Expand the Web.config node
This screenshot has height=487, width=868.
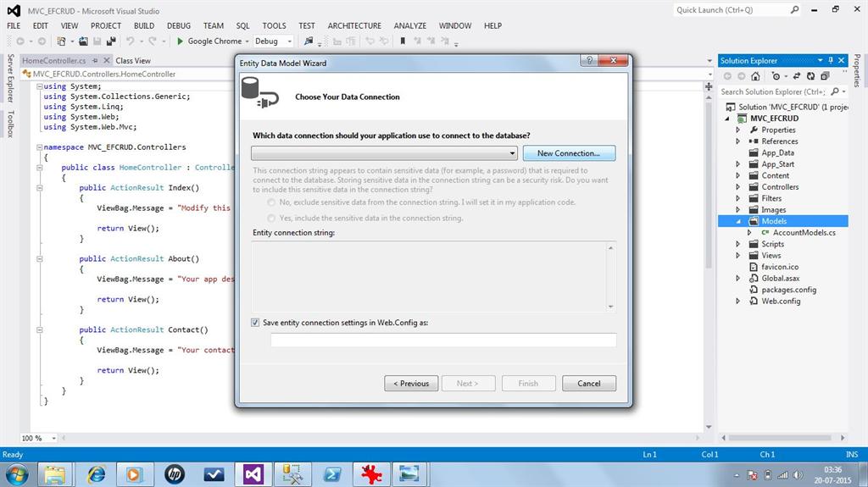pyautogui.click(x=738, y=301)
